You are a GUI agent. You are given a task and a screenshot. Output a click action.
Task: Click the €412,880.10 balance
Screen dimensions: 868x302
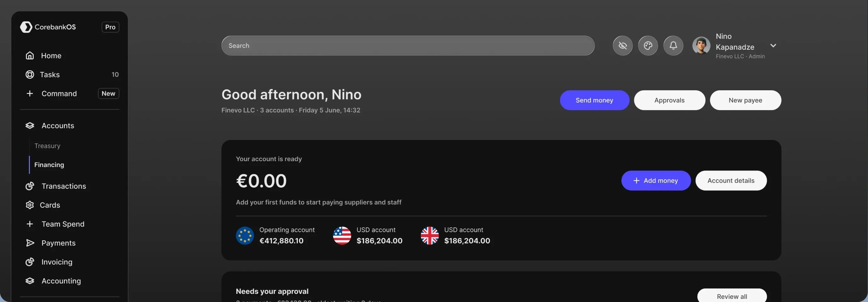click(x=281, y=241)
